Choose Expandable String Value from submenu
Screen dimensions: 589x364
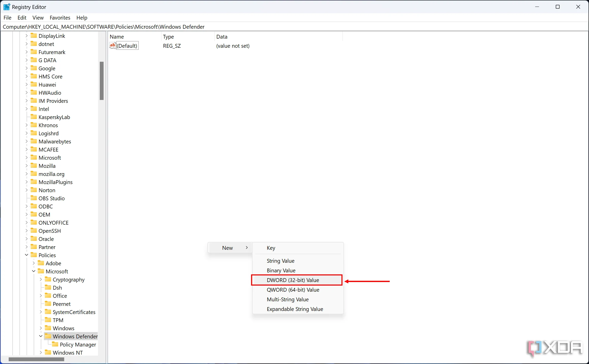pyautogui.click(x=298, y=309)
